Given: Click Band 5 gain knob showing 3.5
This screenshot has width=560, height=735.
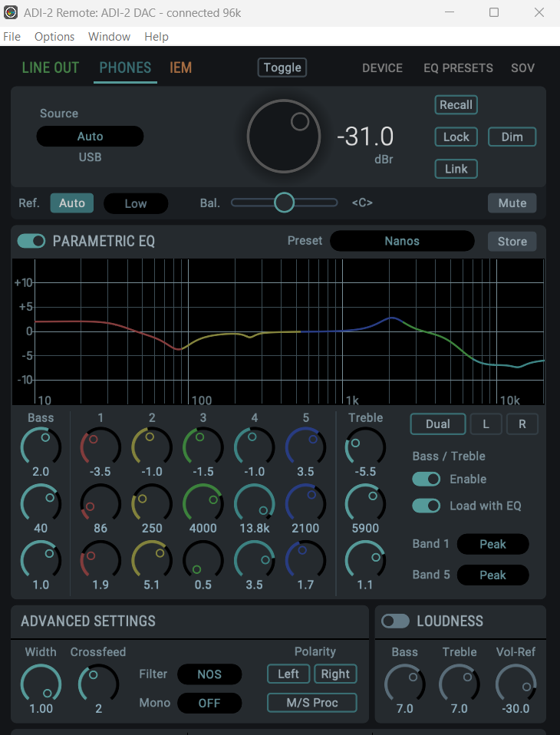Looking at the screenshot, I should [305, 447].
